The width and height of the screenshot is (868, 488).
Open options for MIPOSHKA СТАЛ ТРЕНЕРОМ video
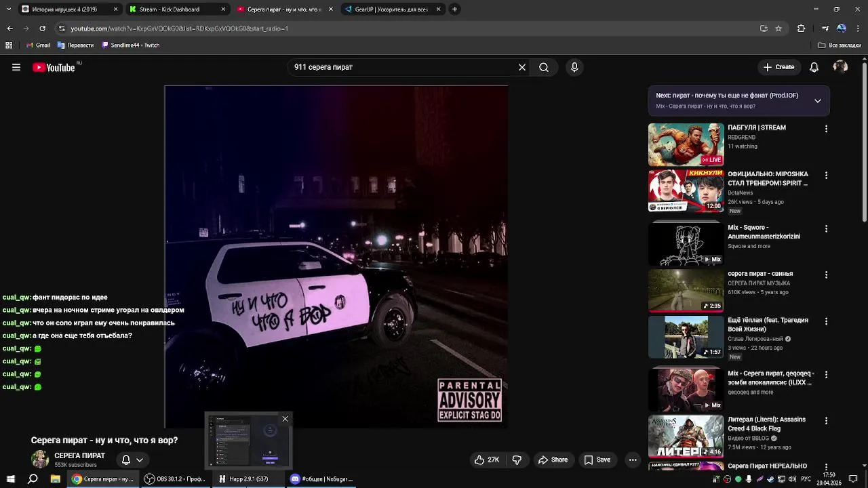(826, 176)
